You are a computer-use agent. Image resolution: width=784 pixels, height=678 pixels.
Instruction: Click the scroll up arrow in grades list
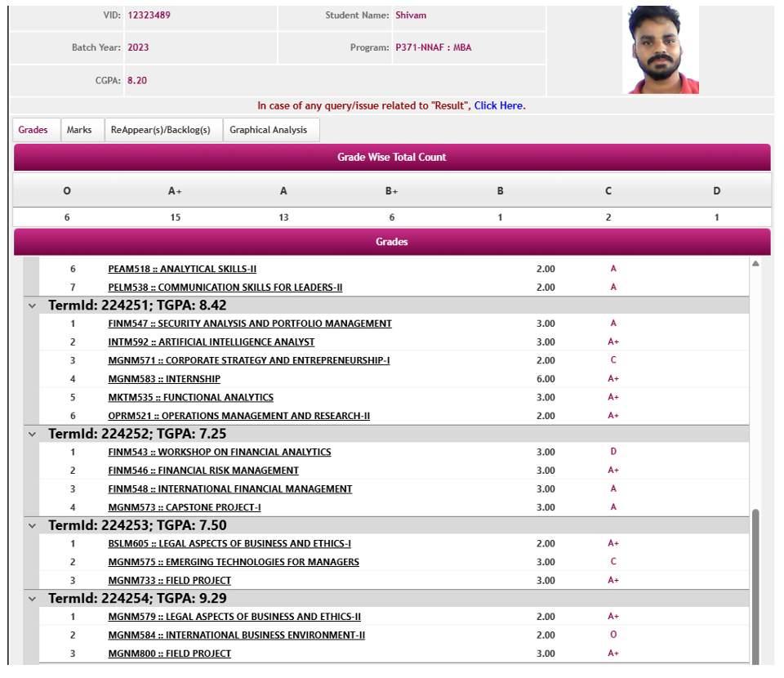coord(755,264)
